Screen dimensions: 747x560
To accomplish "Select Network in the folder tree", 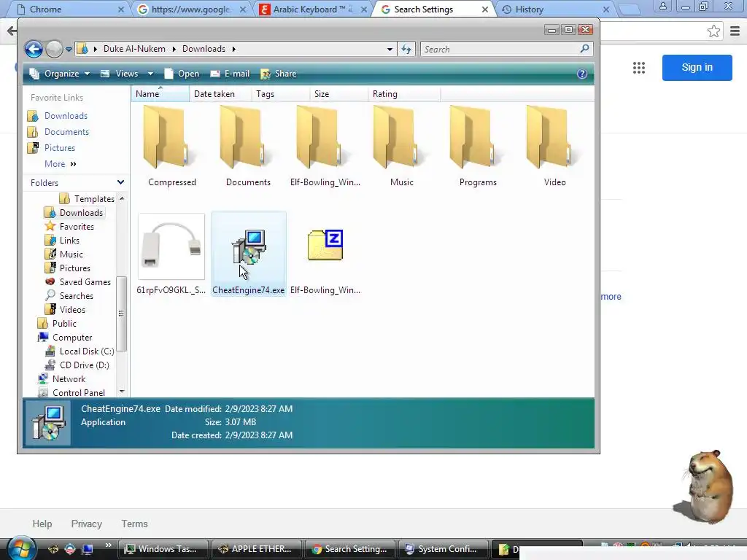I will 69,378.
